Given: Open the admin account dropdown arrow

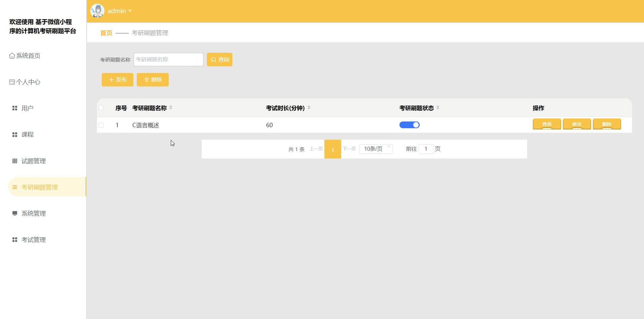Looking at the screenshot, I should (x=130, y=11).
